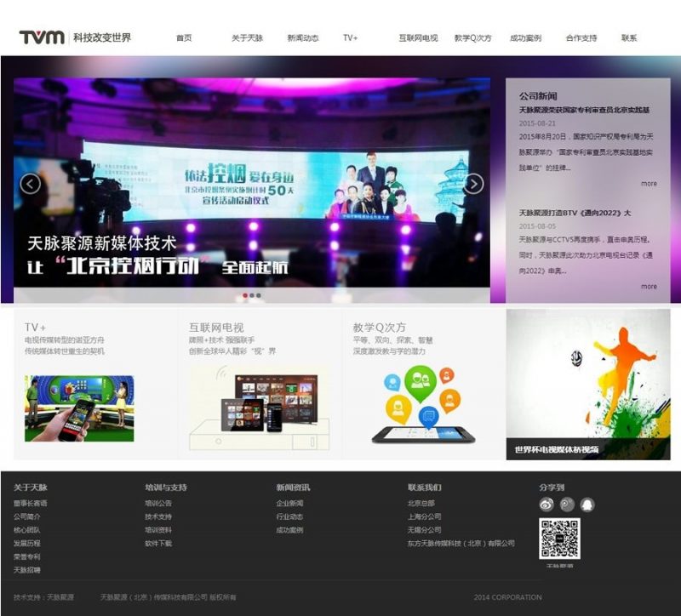Open the 首页 navigation menu item
This screenshot has width=681, height=616.
click(184, 38)
